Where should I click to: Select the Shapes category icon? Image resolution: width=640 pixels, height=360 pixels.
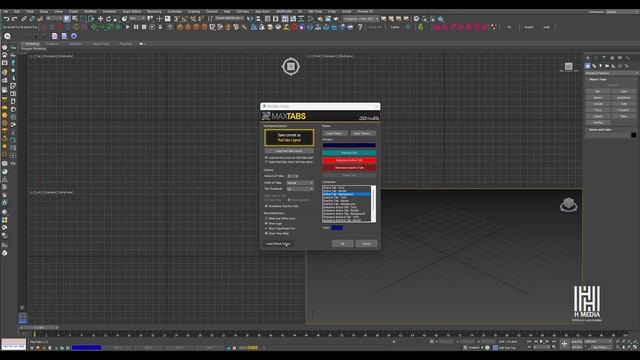(x=594, y=66)
